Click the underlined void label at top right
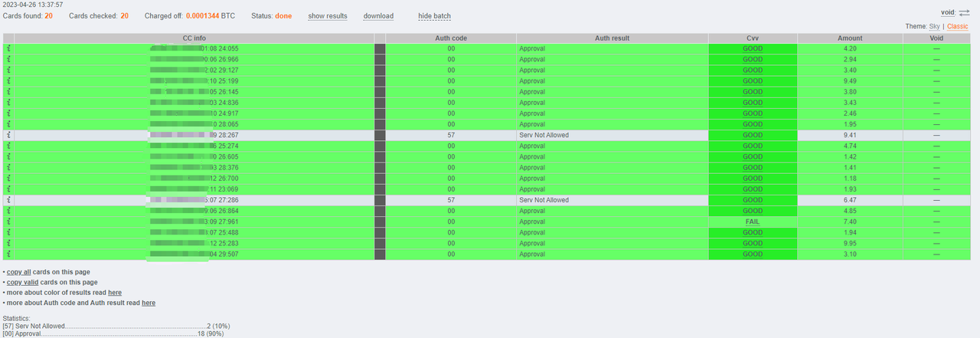This screenshot has width=980, height=338. point(948,12)
